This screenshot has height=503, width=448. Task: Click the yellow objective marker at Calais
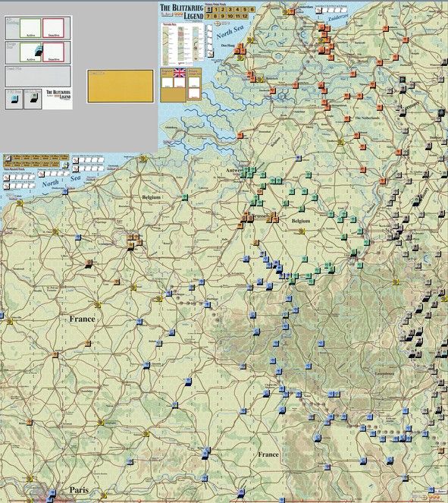pyautogui.click(x=20, y=203)
